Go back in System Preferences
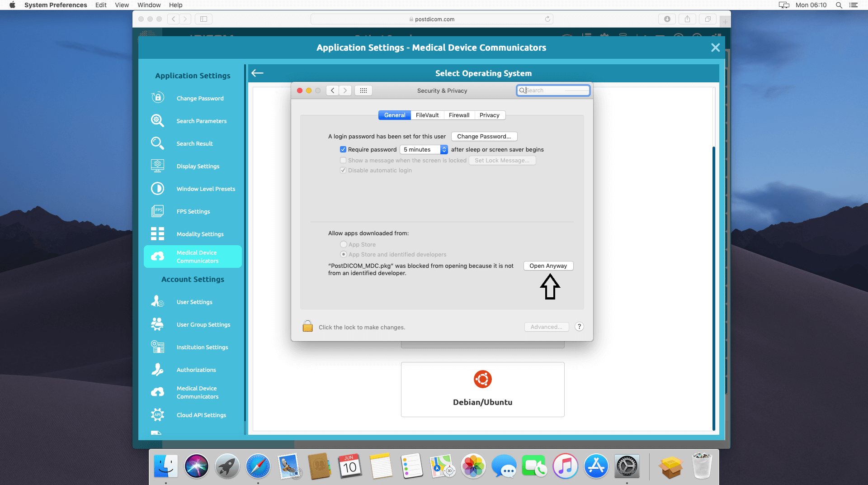 point(333,90)
